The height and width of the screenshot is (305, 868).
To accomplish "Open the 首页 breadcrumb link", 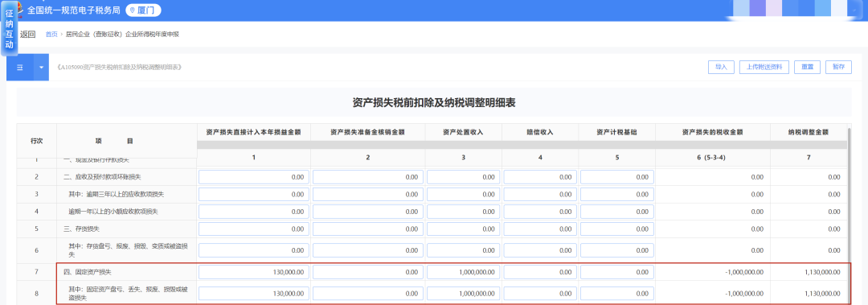I will coord(51,35).
